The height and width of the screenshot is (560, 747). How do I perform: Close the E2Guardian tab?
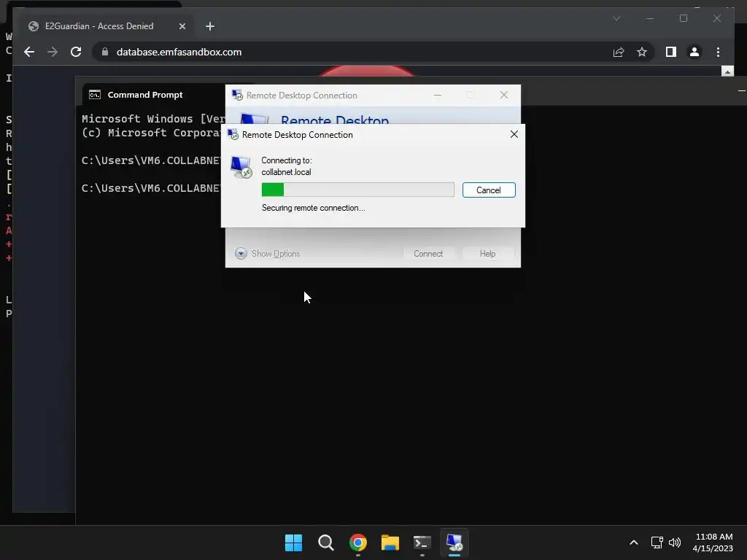182,26
